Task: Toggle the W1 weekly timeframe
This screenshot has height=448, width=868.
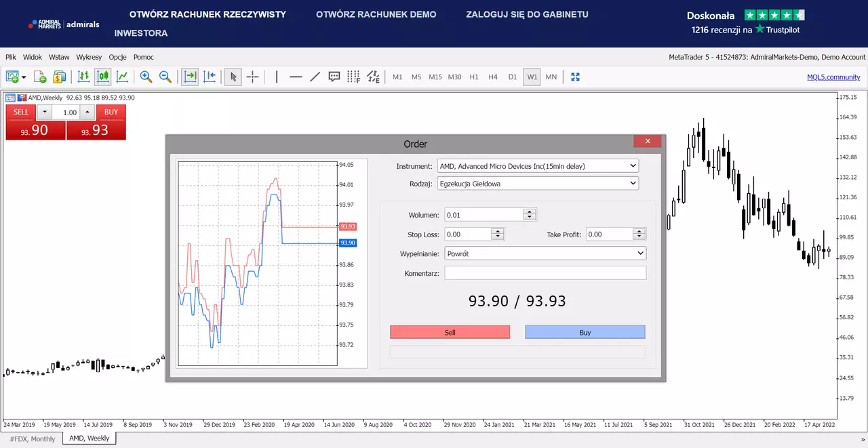Action: tap(532, 77)
